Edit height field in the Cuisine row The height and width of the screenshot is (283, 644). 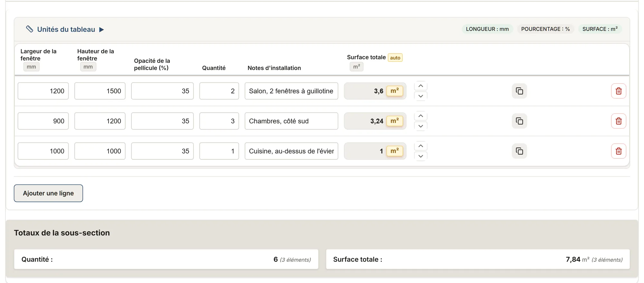(100, 151)
